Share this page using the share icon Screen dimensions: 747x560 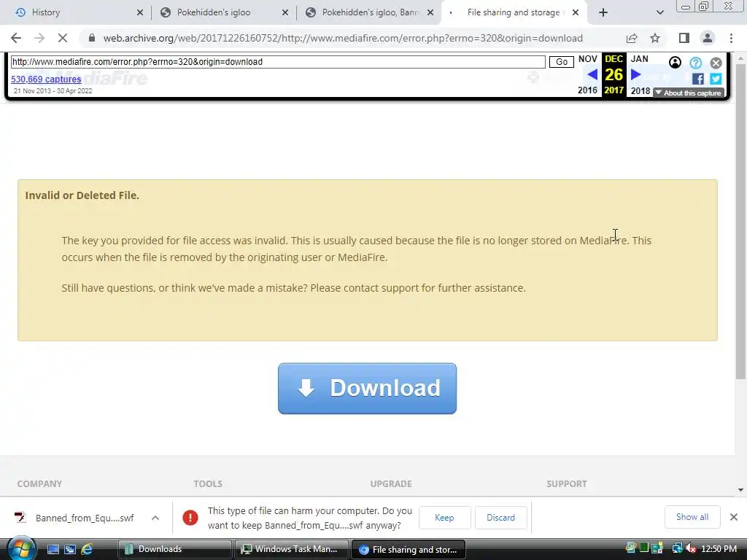(x=632, y=38)
